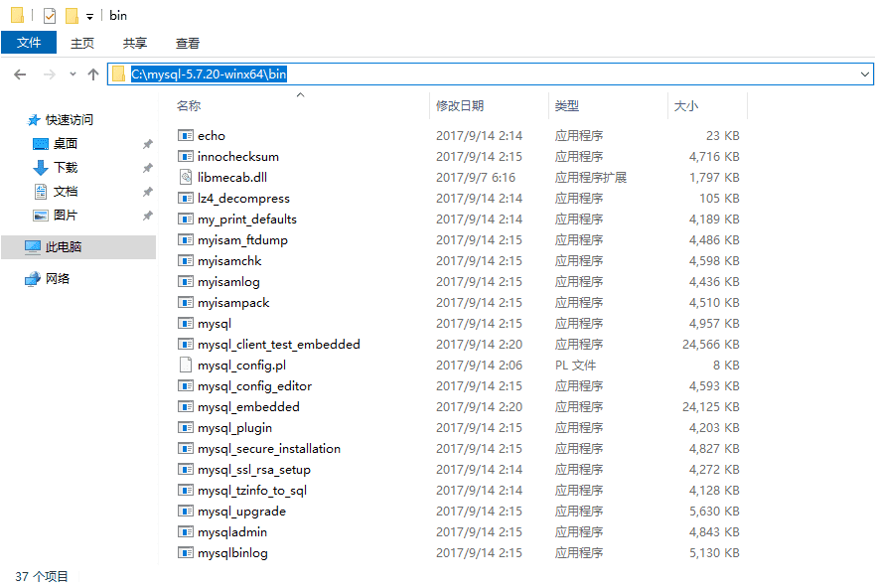Click the mysql application icon
The height and width of the screenshot is (588, 875).
pos(186,323)
